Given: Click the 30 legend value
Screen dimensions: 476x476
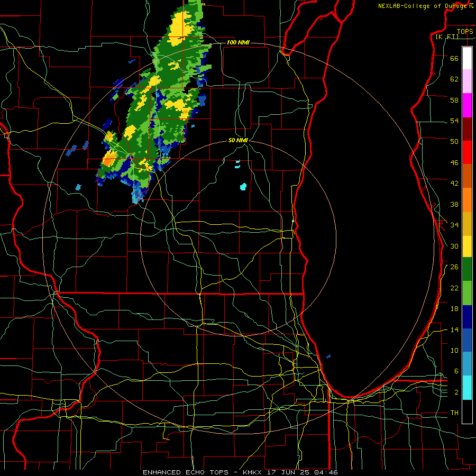Looking at the screenshot, I should coord(454,246).
